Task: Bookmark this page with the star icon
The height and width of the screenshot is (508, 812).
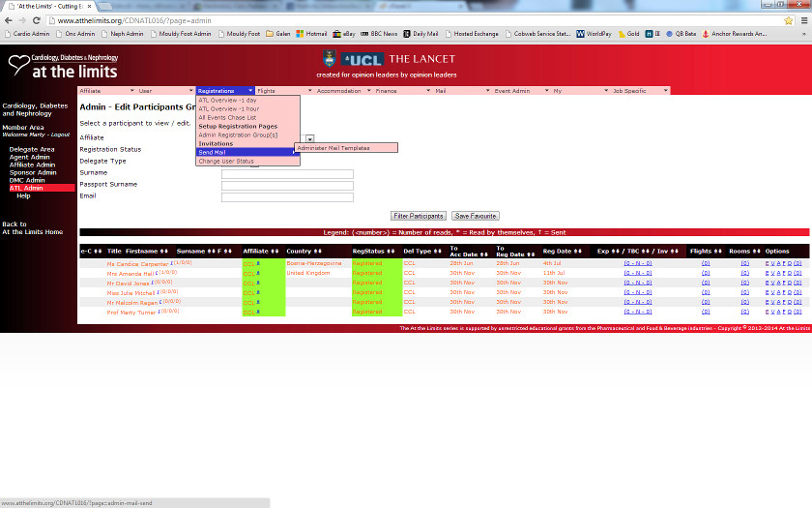Action: click(x=788, y=20)
